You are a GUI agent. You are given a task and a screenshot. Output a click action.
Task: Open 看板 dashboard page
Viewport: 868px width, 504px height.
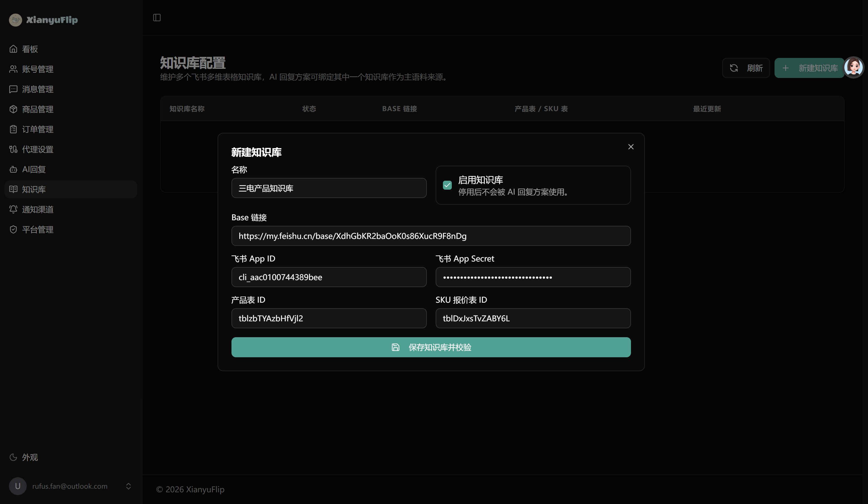71,49
